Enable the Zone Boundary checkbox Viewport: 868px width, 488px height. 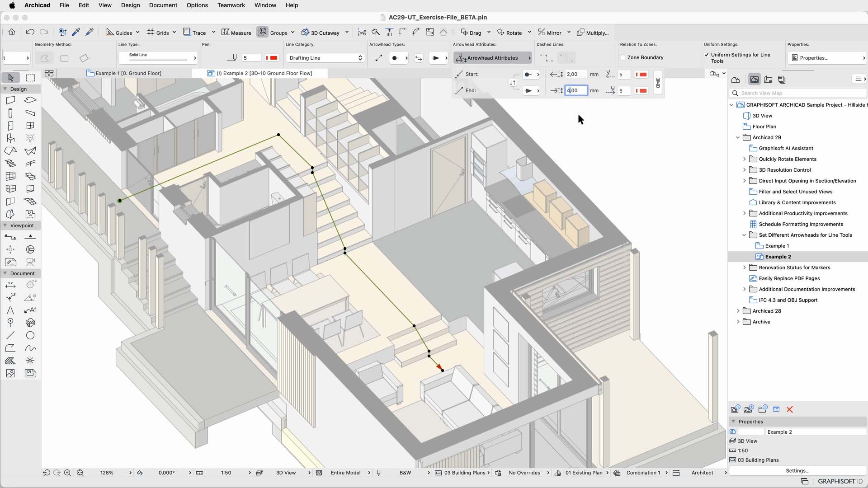coord(623,57)
